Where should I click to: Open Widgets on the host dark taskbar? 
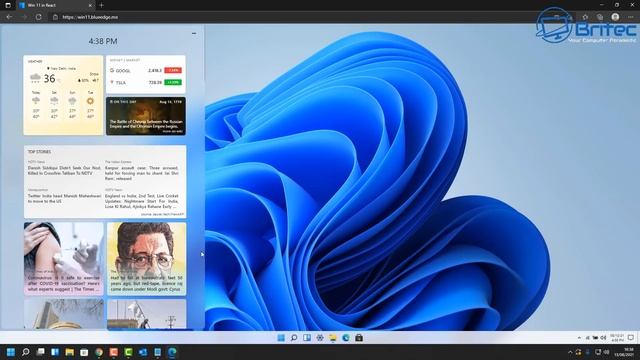55,352
